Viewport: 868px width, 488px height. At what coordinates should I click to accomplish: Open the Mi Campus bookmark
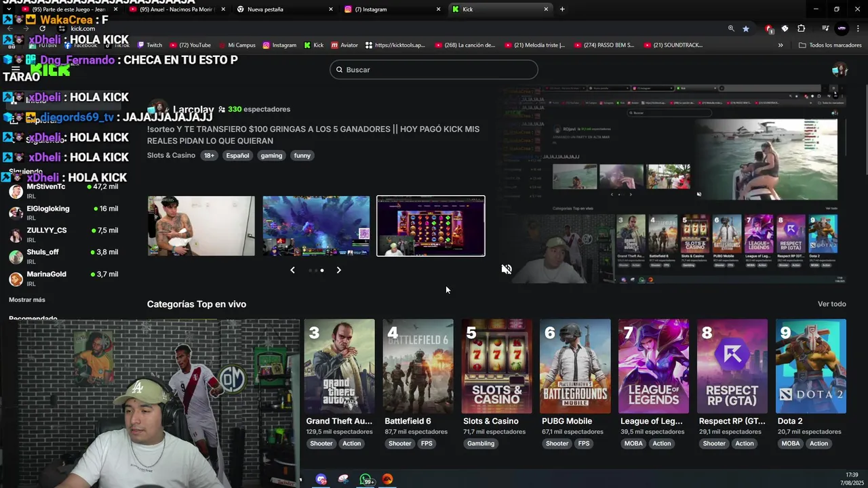[236, 45]
